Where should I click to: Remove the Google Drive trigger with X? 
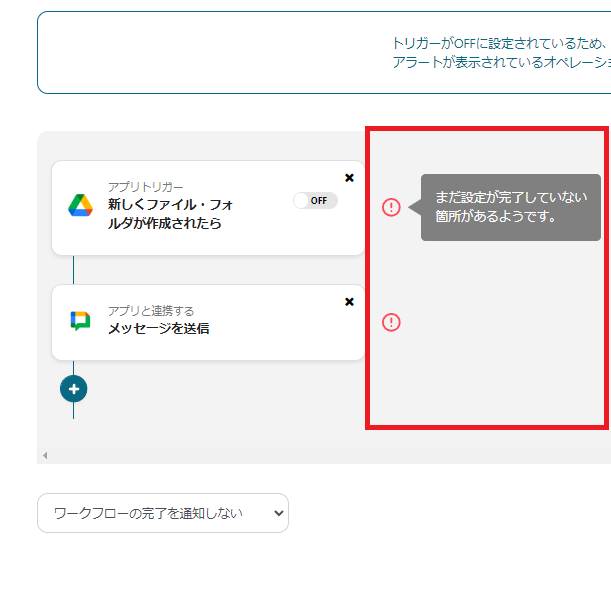pyautogui.click(x=350, y=178)
